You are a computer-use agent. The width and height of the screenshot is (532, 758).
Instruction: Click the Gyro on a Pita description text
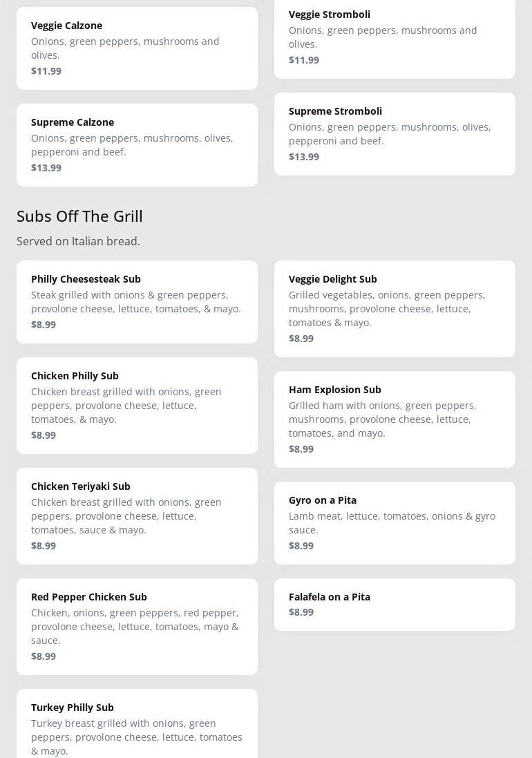pyautogui.click(x=392, y=522)
